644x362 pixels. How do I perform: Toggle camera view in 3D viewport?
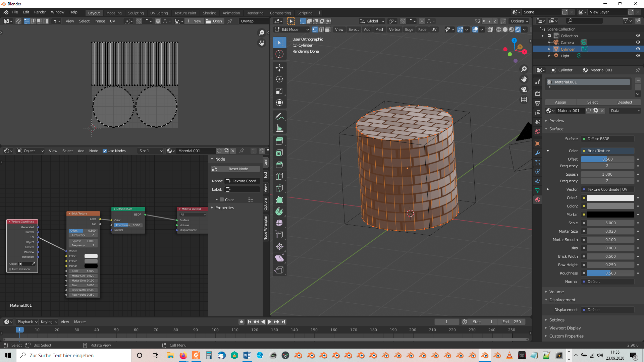click(524, 89)
